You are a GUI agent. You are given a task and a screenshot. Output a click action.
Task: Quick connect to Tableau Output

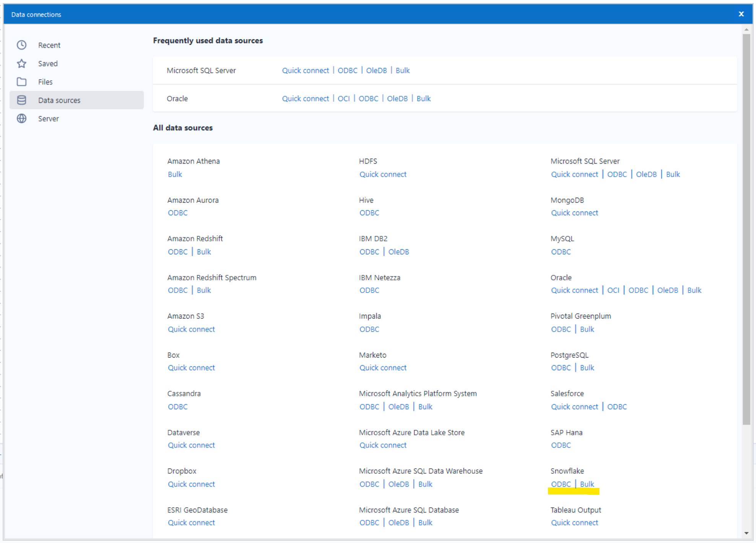[x=574, y=523]
